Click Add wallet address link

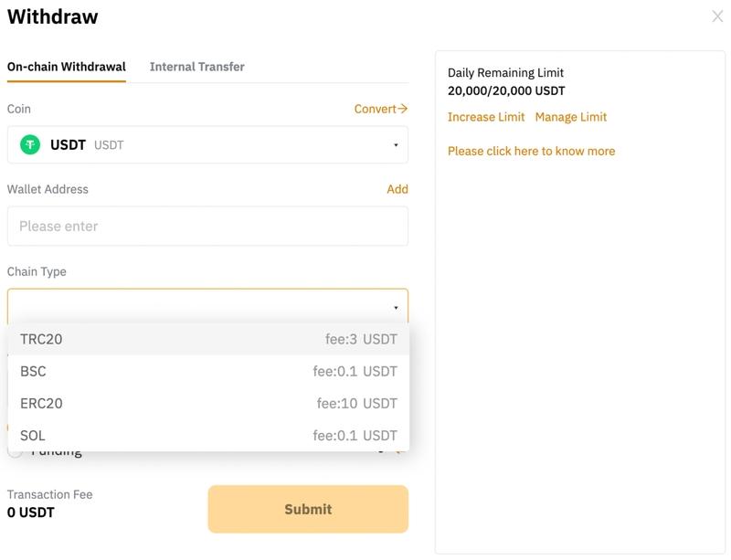[397, 189]
